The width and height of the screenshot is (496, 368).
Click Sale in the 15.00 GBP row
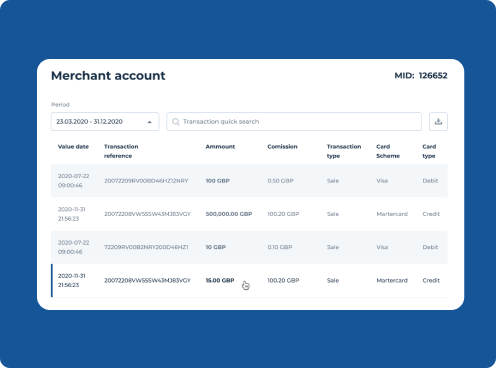pos(333,280)
